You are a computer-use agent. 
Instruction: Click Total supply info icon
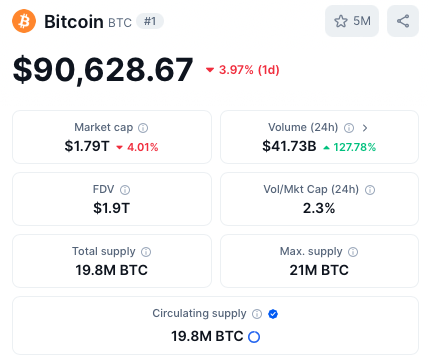(146, 252)
